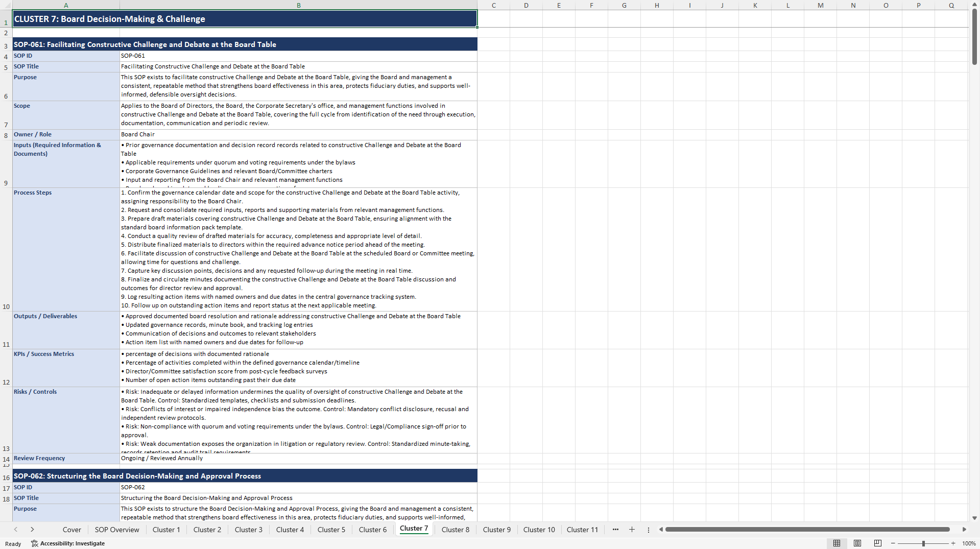Select column A header

66,5
